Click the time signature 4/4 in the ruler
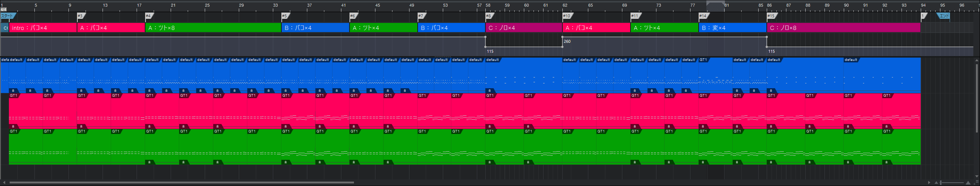980x186 pixels. (3, 9)
